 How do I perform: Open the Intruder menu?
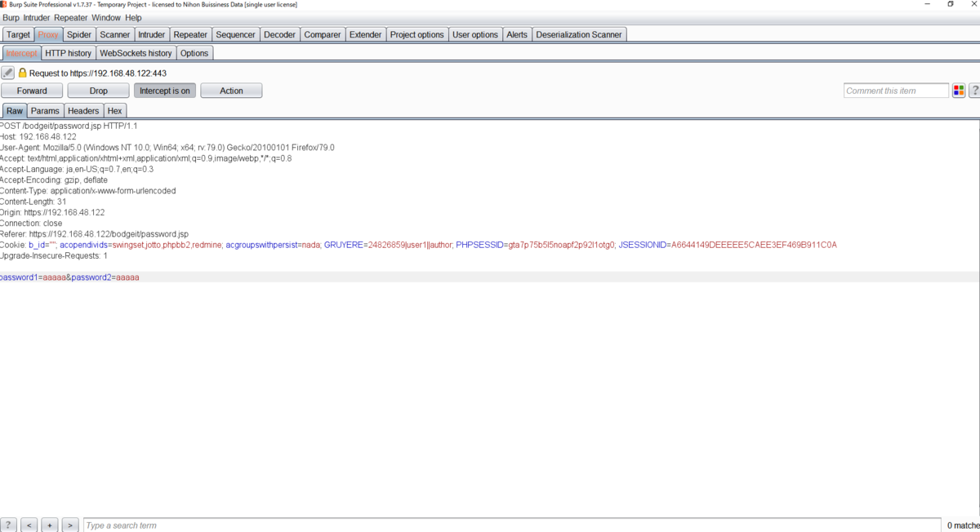tap(37, 17)
